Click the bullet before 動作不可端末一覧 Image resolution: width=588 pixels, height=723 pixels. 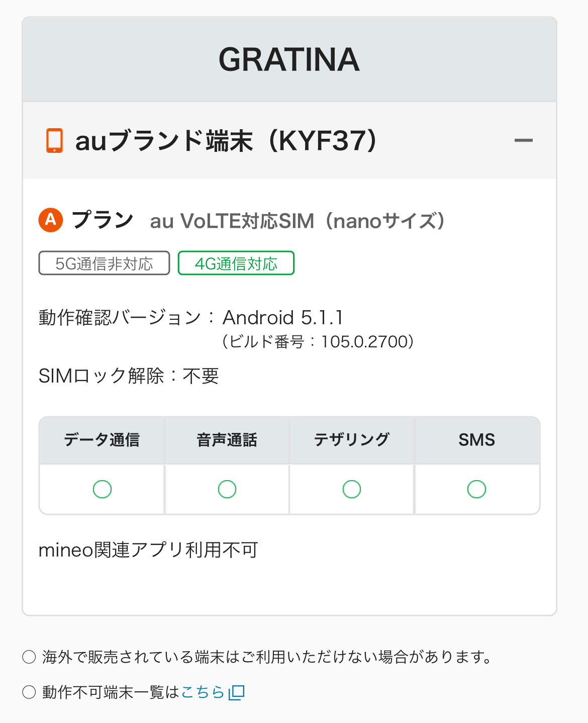click(29, 692)
